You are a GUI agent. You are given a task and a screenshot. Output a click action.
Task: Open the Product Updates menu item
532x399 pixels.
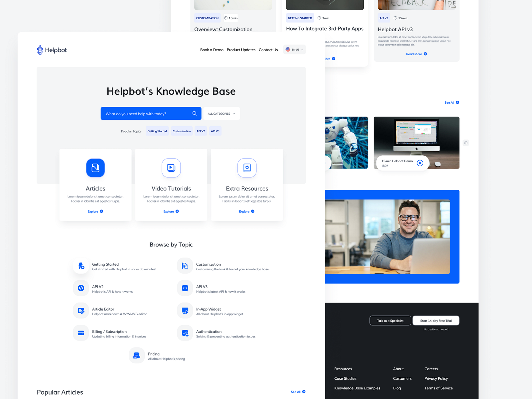pos(241,50)
